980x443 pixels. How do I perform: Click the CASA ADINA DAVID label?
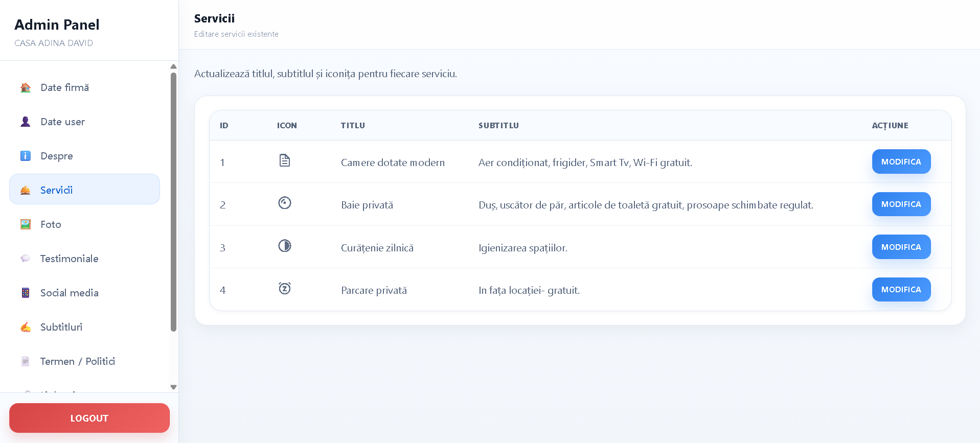click(54, 43)
